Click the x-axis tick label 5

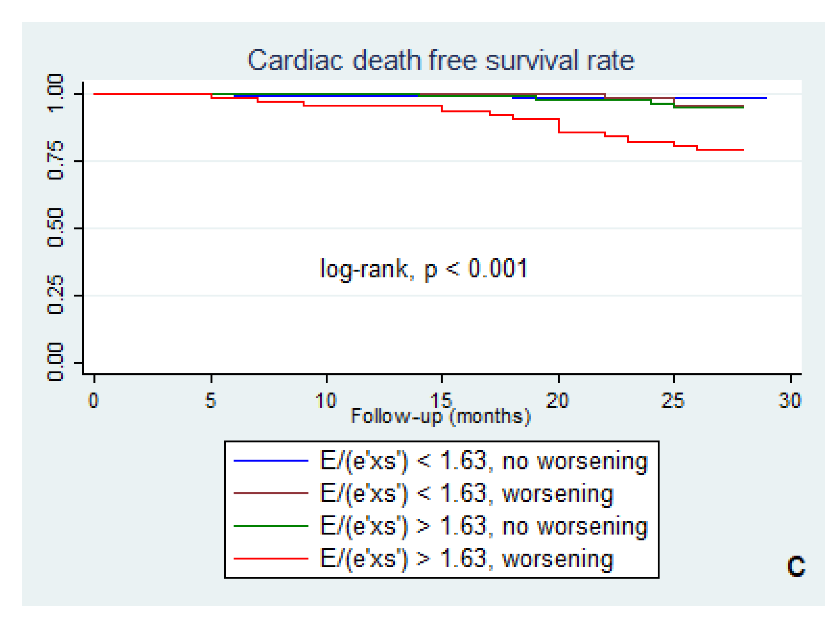[x=211, y=401]
